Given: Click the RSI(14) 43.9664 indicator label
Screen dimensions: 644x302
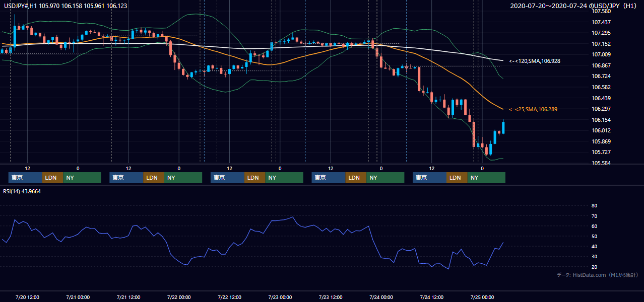Looking at the screenshot, I should [22, 191].
